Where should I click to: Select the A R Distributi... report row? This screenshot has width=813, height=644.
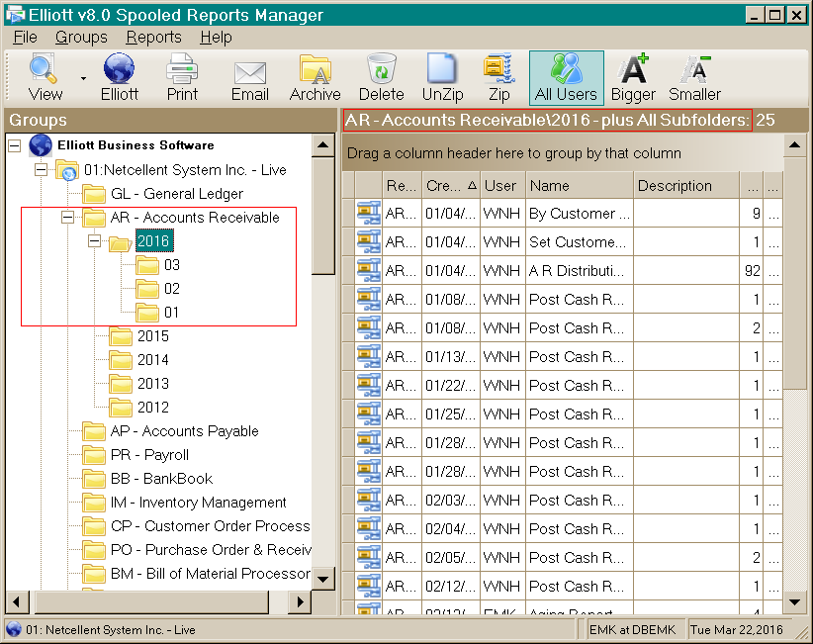pos(562,271)
